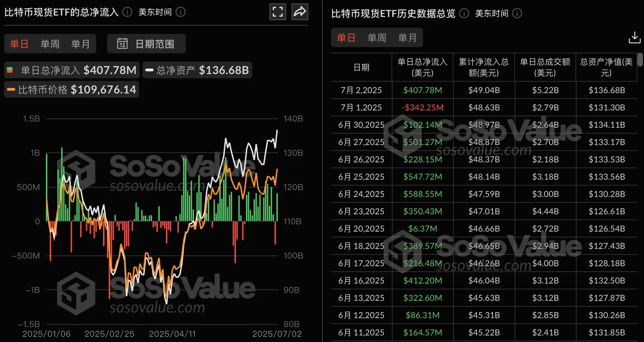Click 美东时间 info icon on left panel
The width and height of the screenshot is (644, 342).
tap(180, 12)
